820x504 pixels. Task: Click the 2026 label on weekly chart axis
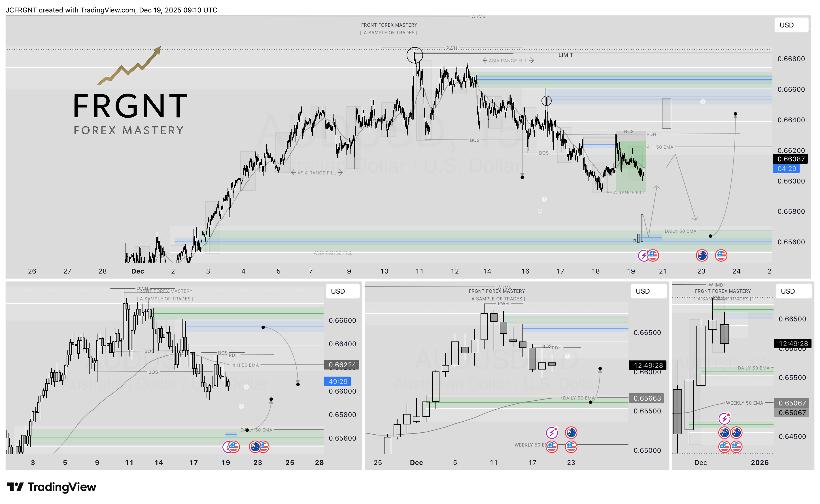(x=759, y=463)
